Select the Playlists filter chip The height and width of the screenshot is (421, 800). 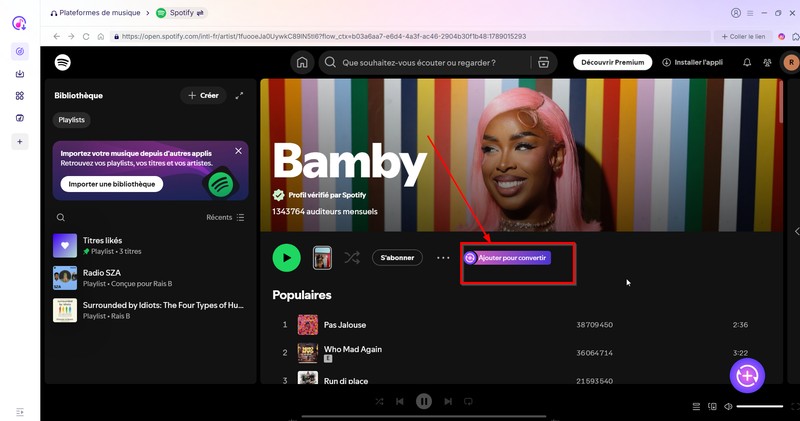pos(71,120)
